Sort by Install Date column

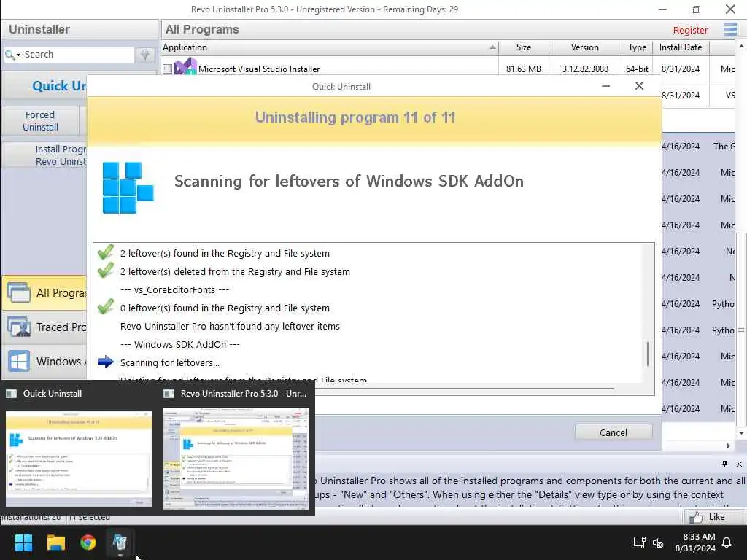pos(681,47)
